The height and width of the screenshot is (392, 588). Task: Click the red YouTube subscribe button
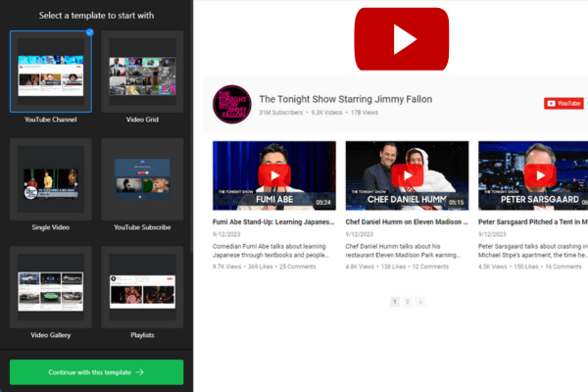coord(564,103)
